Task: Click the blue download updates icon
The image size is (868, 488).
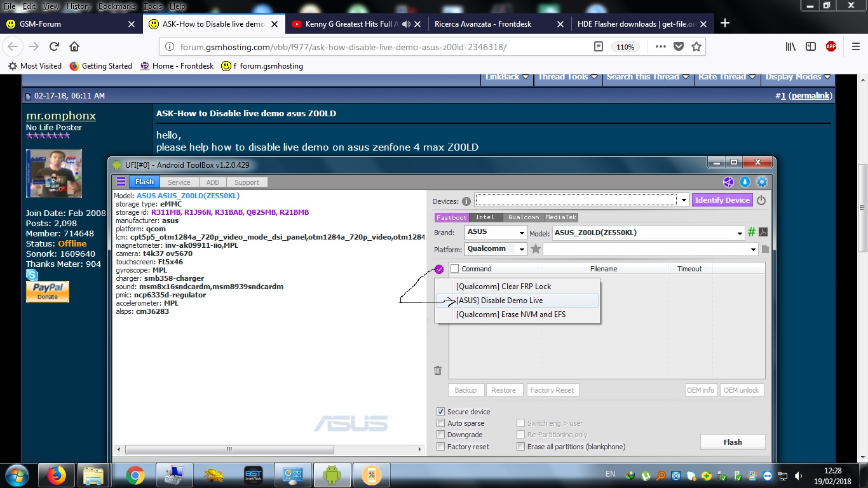Action: (745, 182)
